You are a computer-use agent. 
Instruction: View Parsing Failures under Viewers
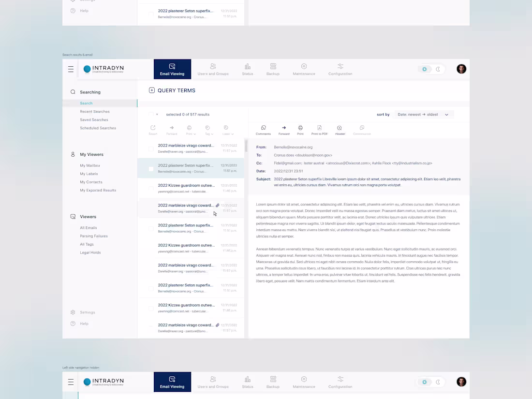[93, 236]
